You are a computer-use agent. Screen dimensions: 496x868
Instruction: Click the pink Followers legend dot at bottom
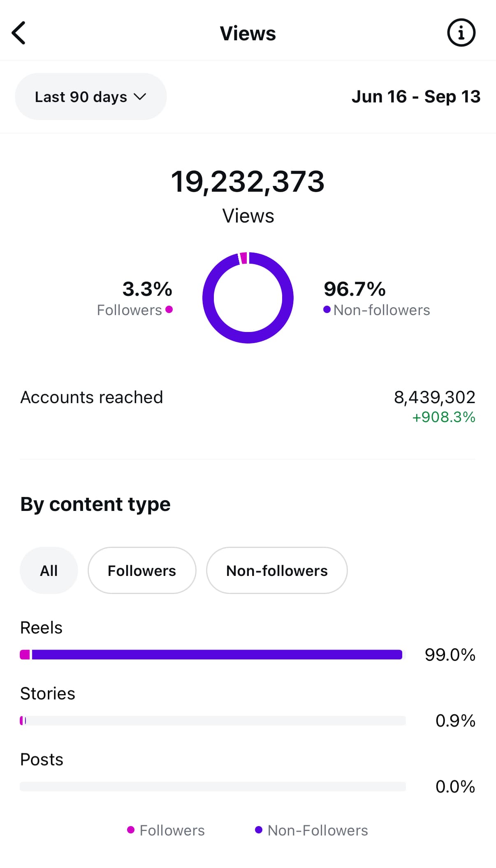[131, 830]
